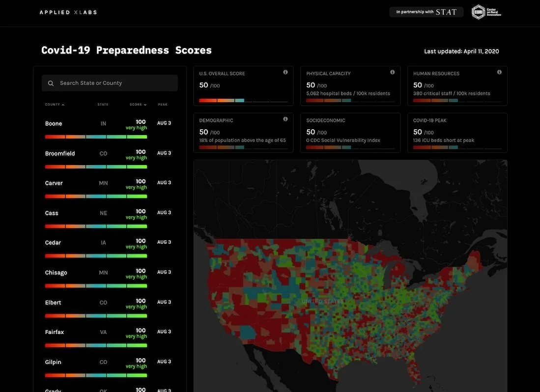The height and width of the screenshot is (392, 540).
Task: Click the Covid-19 Preparedness Scores title
Action: (126, 50)
